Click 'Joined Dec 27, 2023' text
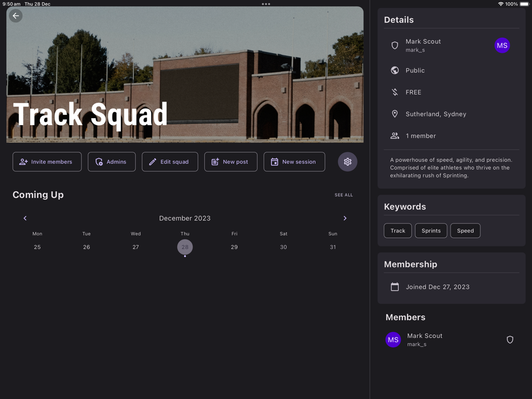 coord(438,287)
